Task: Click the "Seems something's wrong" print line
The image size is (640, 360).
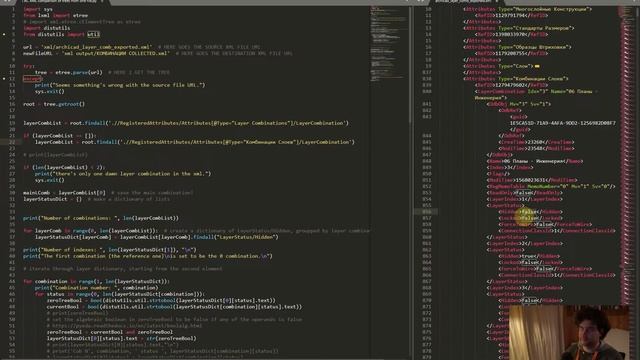Action: [x=120, y=85]
